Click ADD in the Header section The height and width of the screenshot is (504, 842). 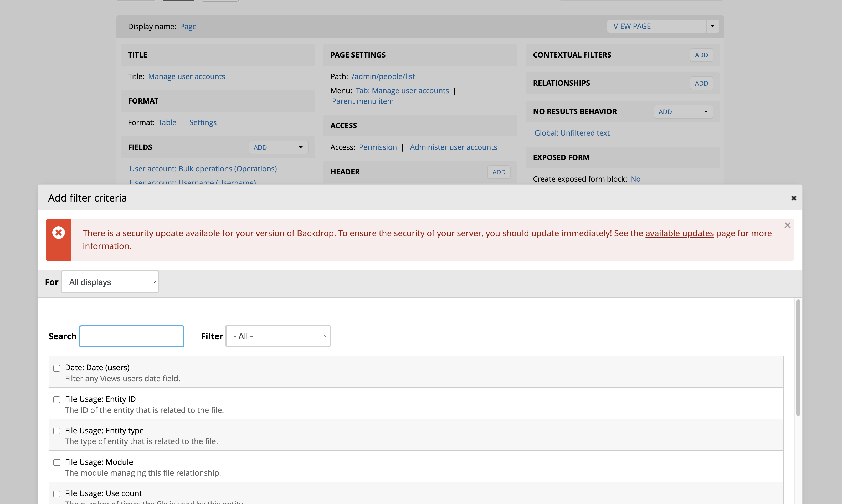[x=499, y=172]
